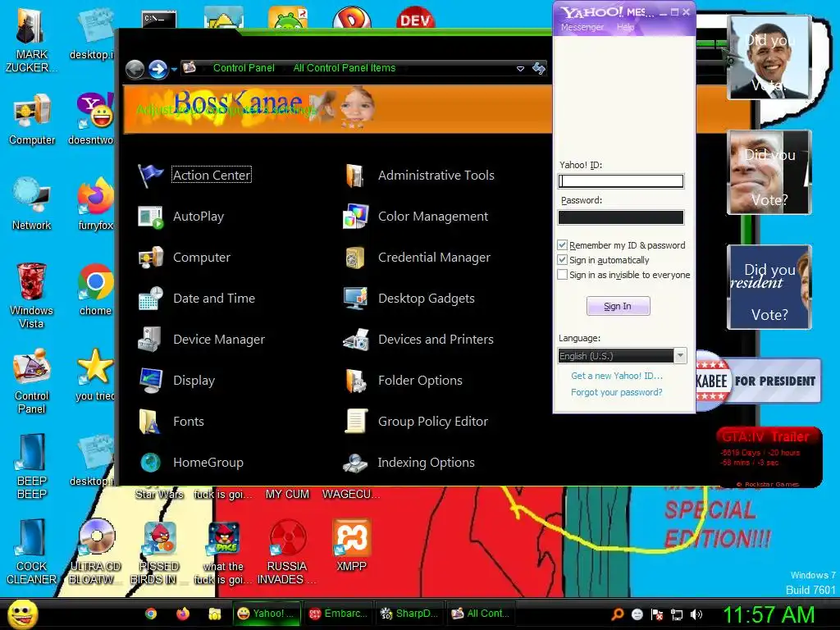Open the Messenger menu
The image size is (840, 630).
click(x=582, y=27)
